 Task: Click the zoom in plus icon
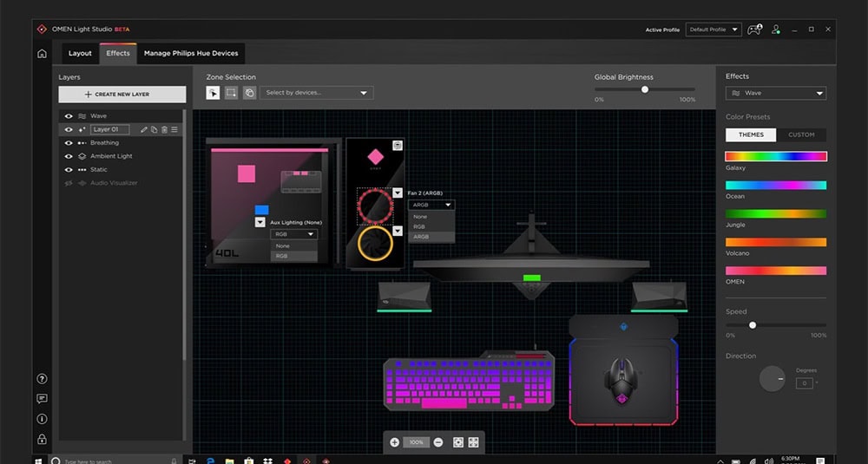(x=395, y=442)
